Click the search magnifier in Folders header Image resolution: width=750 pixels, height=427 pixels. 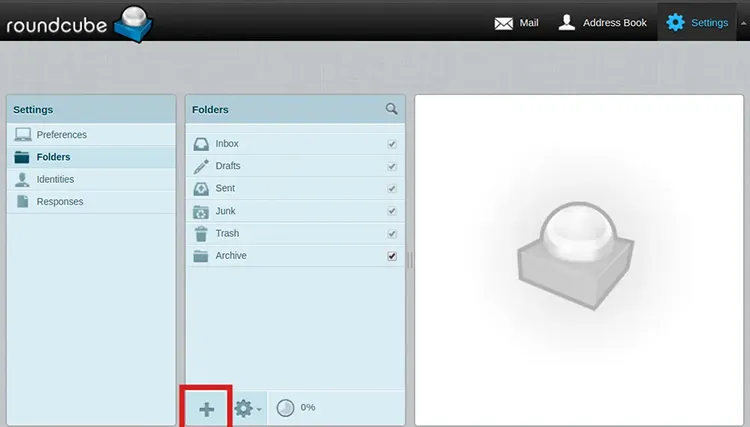392,109
